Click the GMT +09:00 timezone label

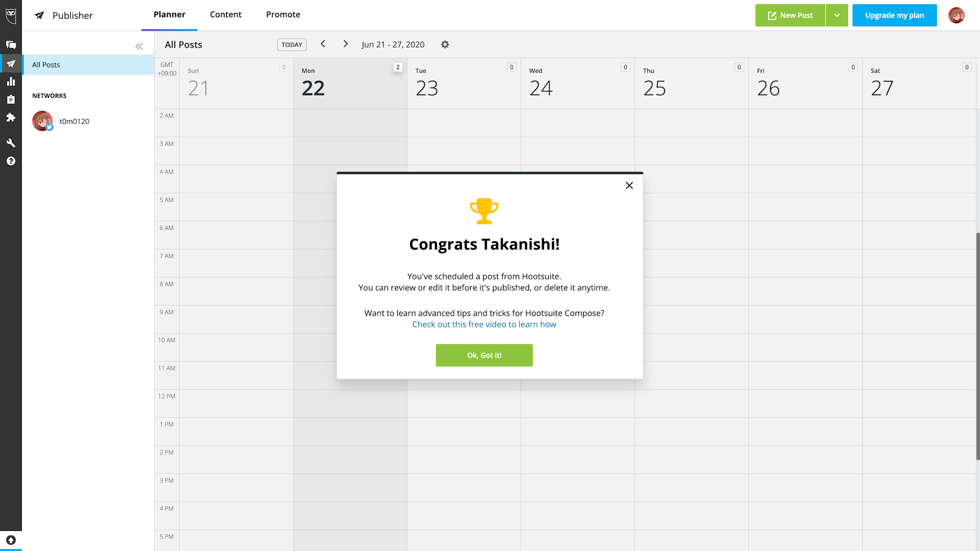tap(167, 69)
